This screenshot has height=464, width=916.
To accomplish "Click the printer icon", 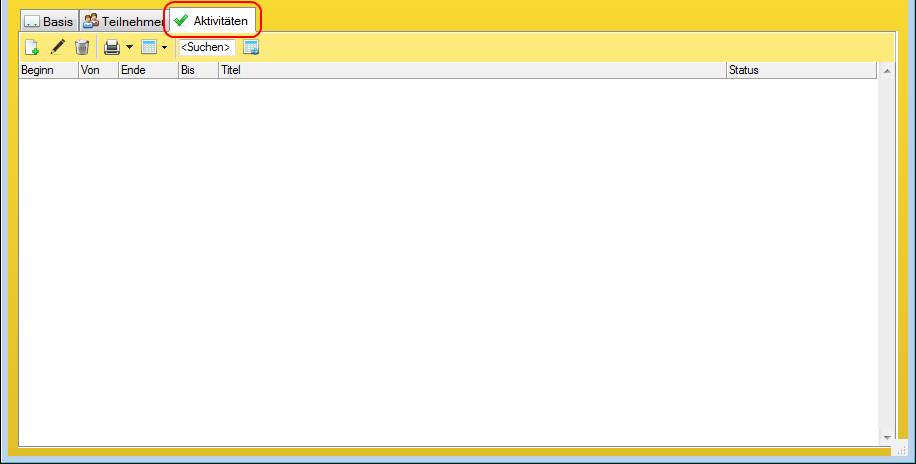I will click(x=112, y=47).
